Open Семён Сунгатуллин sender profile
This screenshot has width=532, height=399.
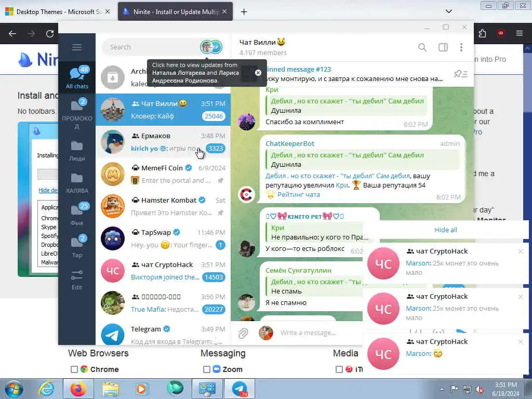coord(298,270)
